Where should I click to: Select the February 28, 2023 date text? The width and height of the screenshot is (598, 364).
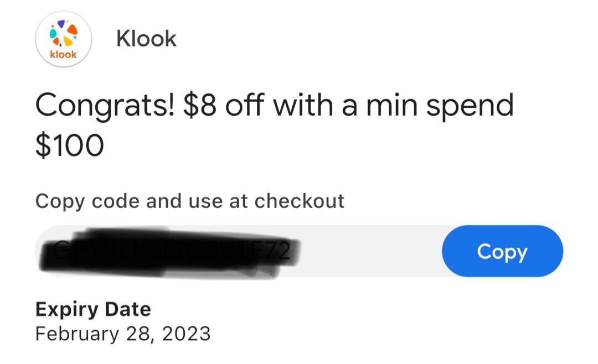point(123,334)
